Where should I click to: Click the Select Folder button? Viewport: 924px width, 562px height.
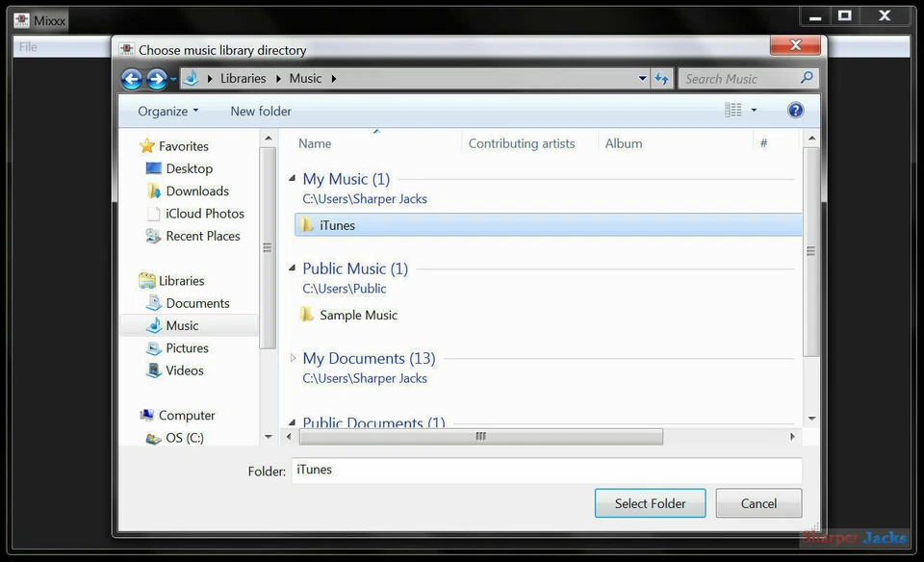[650, 502]
